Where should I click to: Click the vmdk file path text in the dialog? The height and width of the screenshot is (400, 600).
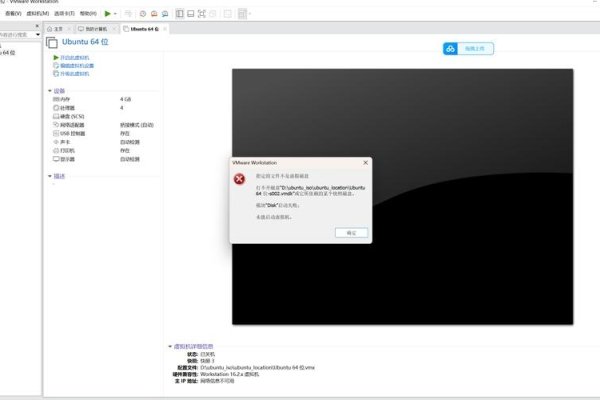click(310, 191)
